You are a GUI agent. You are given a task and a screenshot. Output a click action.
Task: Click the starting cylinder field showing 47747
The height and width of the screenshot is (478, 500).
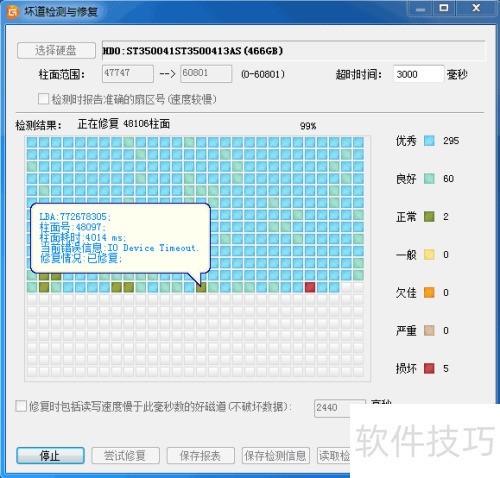128,74
